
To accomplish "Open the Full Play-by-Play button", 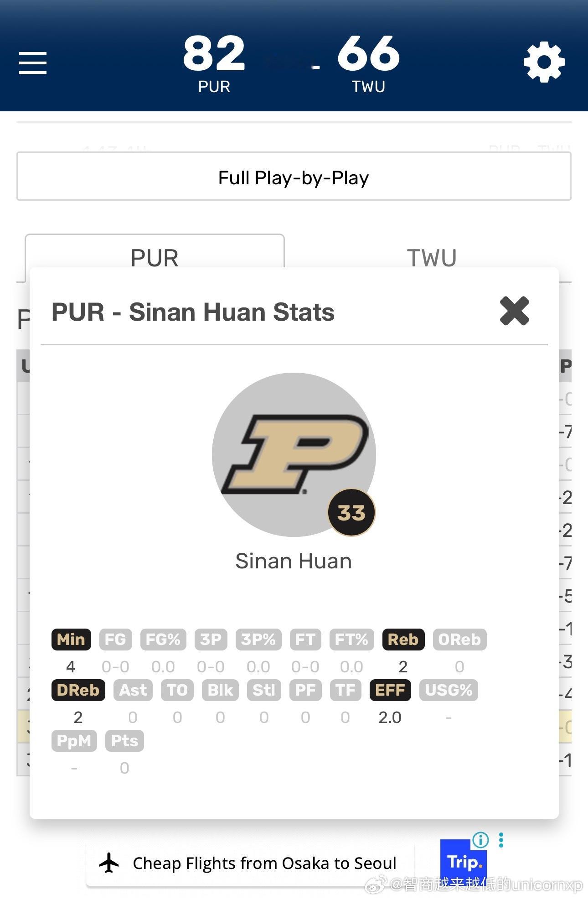I will point(294,177).
